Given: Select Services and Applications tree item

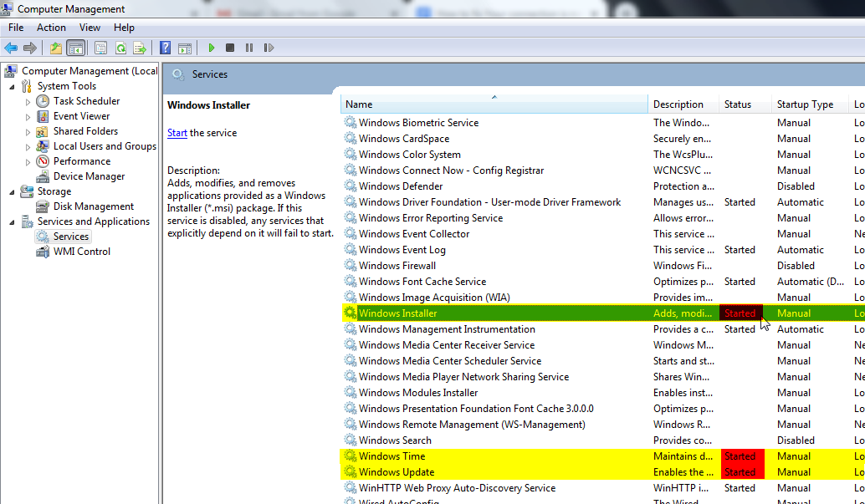Looking at the screenshot, I should pos(93,221).
